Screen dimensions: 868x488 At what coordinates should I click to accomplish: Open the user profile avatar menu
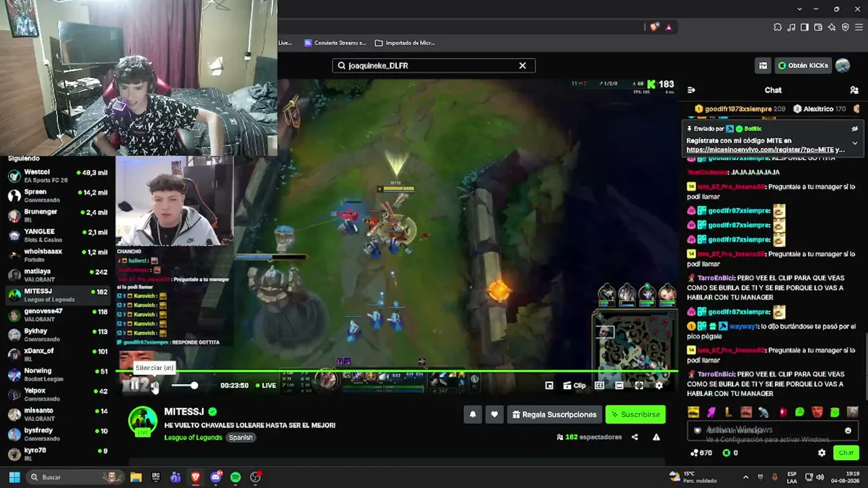pyautogui.click(x=842, y=66)
